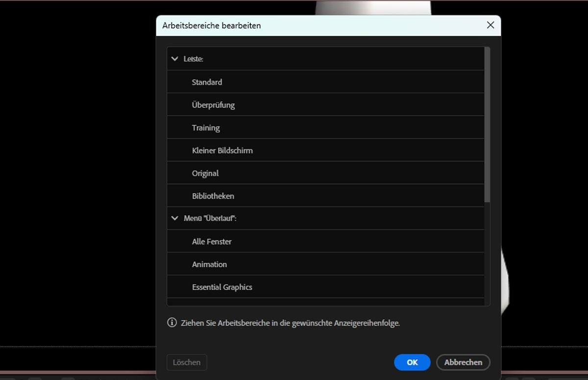Confirm changes with the OK button
588x380 pixels.
[412, 362]
